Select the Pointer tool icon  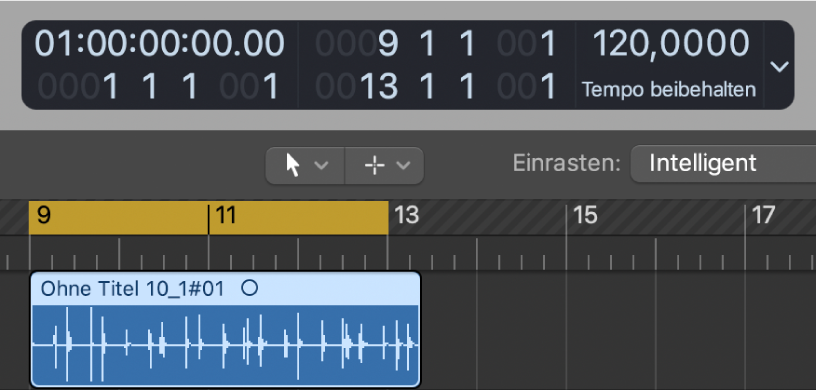(293, 166)
